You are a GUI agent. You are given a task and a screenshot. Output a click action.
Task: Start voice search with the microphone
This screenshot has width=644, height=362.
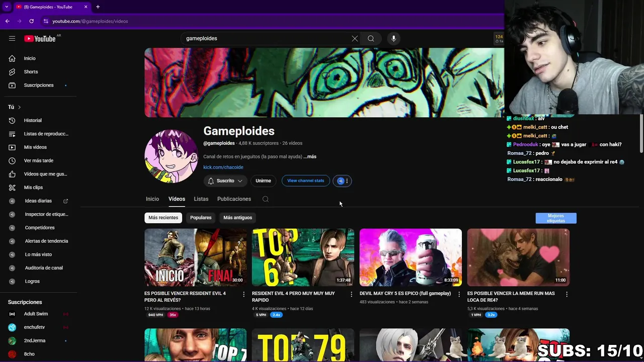pyautogui.click(x=393, y=38)
